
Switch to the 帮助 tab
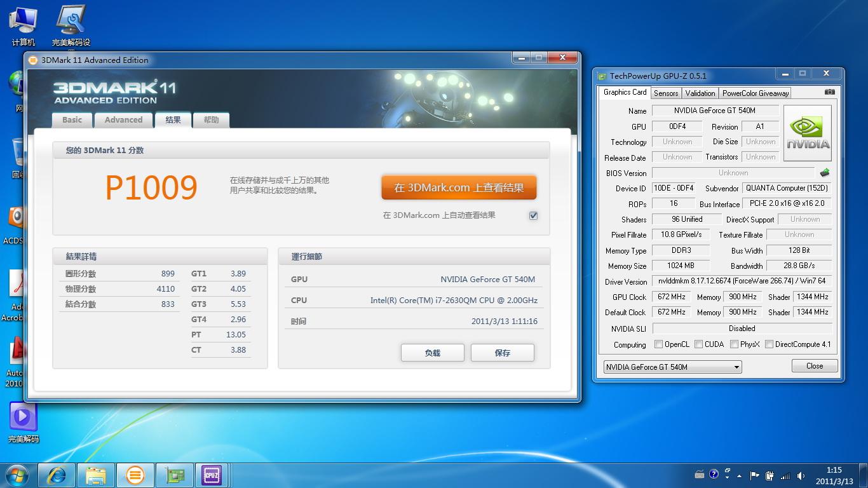click(211, 119)
